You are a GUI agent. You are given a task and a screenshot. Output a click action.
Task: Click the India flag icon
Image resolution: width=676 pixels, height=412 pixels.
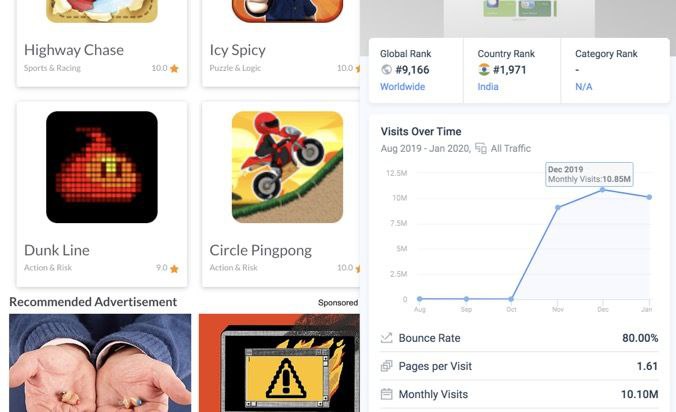[x=484, y=69]
